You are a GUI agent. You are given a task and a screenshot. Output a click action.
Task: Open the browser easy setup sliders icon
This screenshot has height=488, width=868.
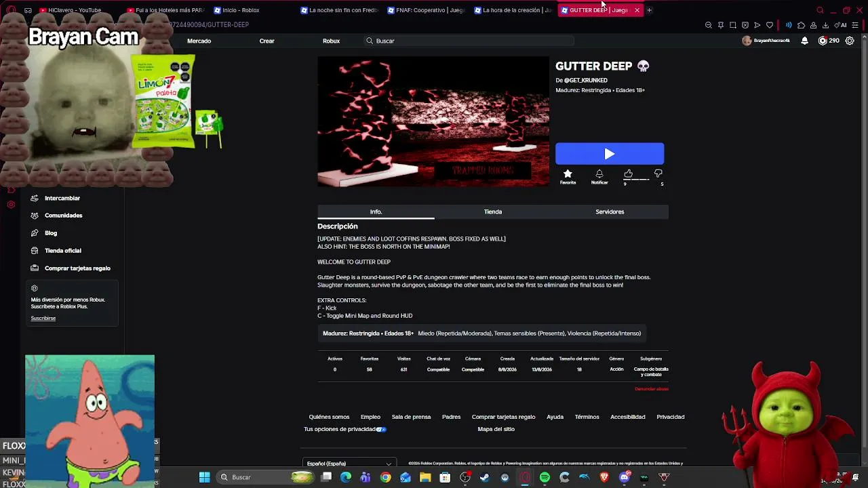click(856, 25)
